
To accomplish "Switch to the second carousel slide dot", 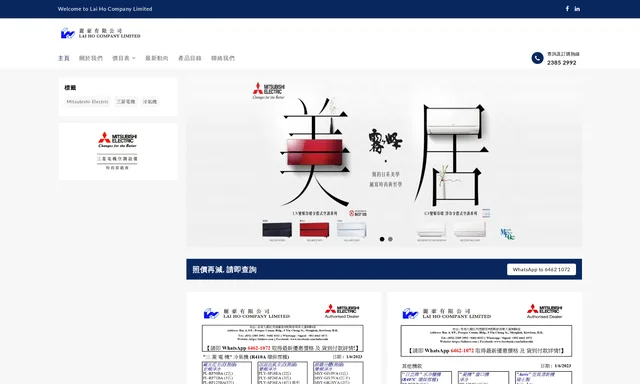I will [390, 239].
